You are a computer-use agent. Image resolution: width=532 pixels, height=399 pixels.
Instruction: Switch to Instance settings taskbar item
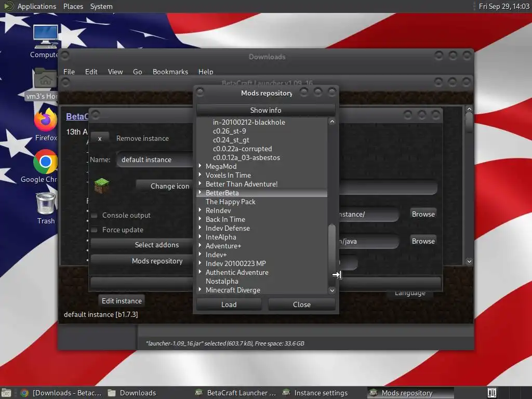pyautogui.click(x=315, y=393)
